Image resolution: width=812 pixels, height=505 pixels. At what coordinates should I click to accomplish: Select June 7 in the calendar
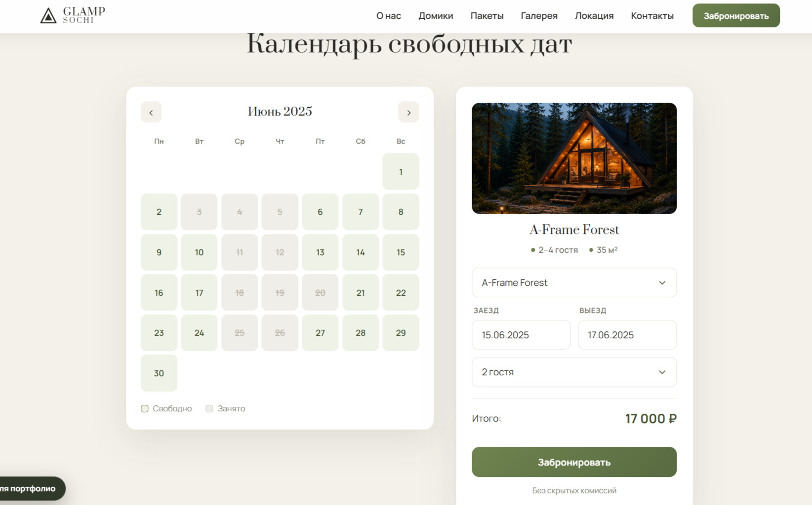[361, 212]
